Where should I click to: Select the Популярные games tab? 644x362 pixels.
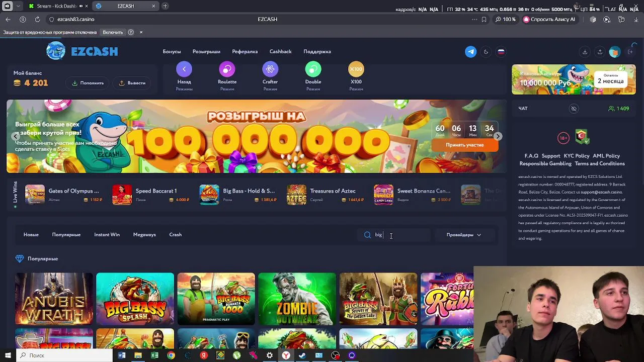[66, 235]
